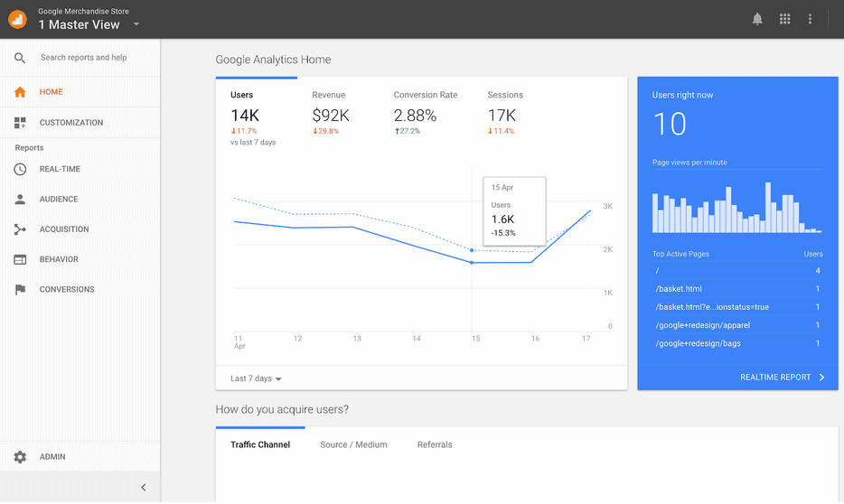The width and height of the screenshot is (844, 504).
Task: Open AUDIENCE reports
Action: click(x=59, y=199)
